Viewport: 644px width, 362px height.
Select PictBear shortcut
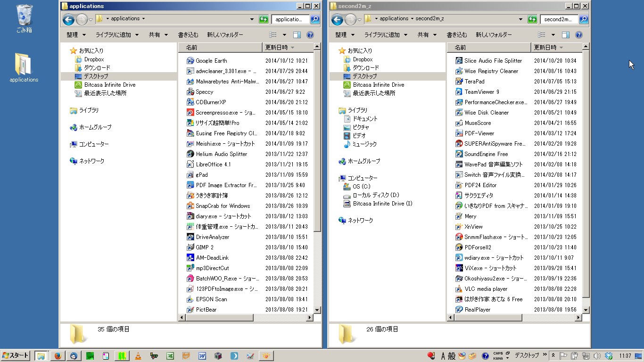click(x=202, y=310)
